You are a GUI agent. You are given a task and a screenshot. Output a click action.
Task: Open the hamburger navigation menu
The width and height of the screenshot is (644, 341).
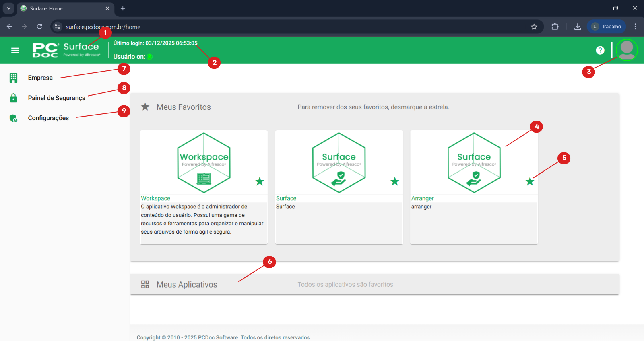15,50
